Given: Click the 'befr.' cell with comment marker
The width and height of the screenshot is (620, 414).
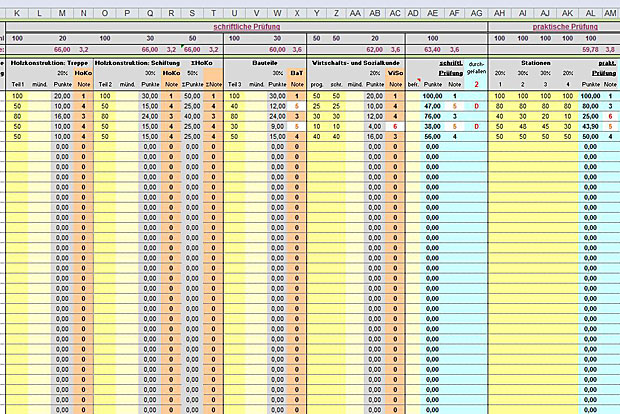Looking at the screenshot, I should (413, 85).
